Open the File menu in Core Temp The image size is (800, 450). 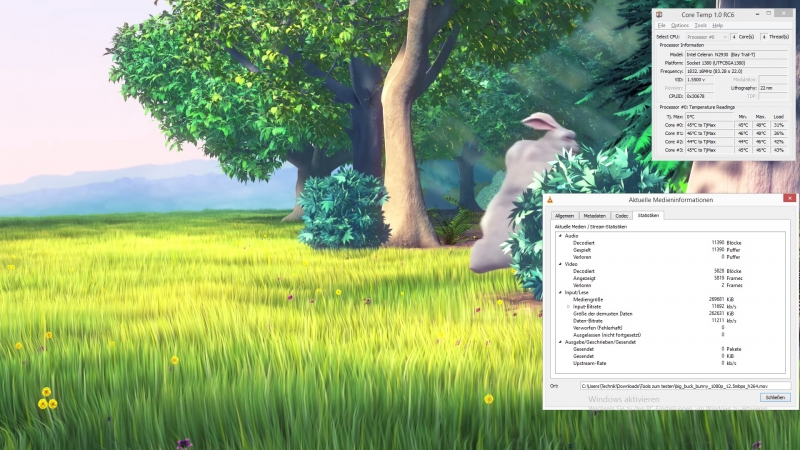(661, 26)
